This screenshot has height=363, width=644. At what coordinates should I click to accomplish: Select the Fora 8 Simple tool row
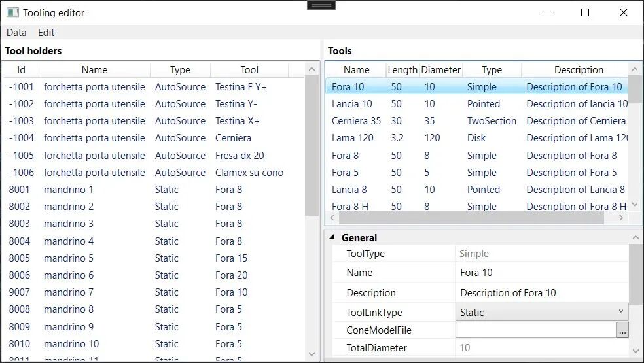point(477,156)
